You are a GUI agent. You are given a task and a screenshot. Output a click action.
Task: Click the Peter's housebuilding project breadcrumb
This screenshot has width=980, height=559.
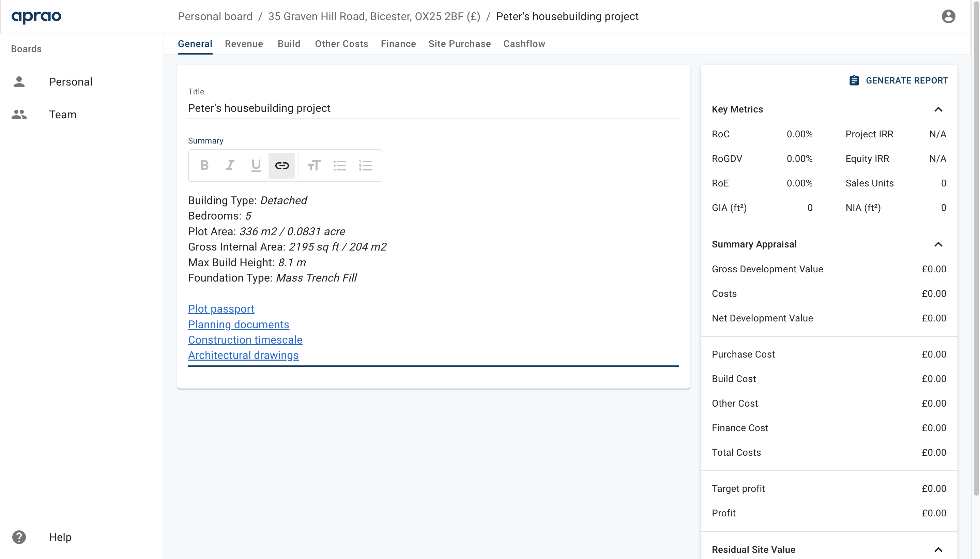pyautogui.click(x=567, y=16)
